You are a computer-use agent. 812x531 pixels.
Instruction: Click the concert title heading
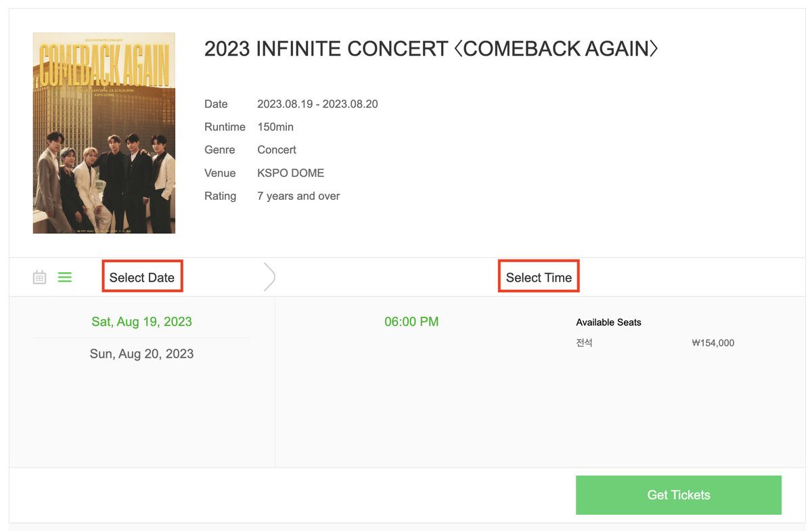click(x=431, y=49)
